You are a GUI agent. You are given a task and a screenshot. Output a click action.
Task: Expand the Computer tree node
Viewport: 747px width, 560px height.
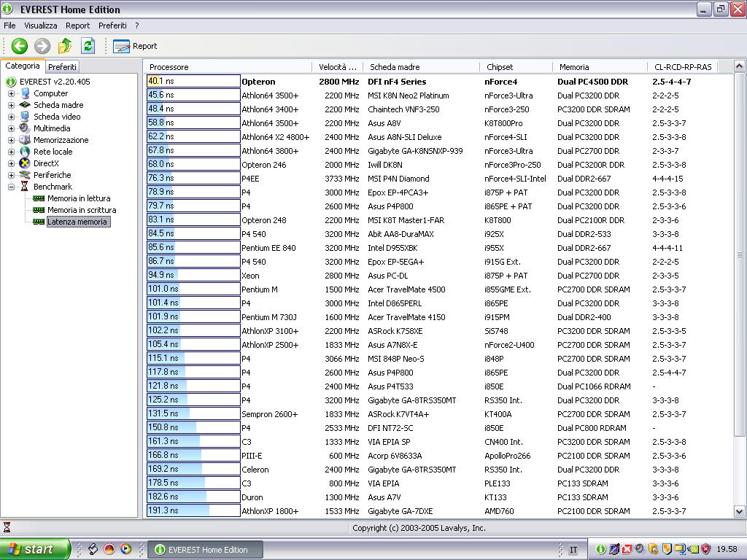click(x=11, y=93)
